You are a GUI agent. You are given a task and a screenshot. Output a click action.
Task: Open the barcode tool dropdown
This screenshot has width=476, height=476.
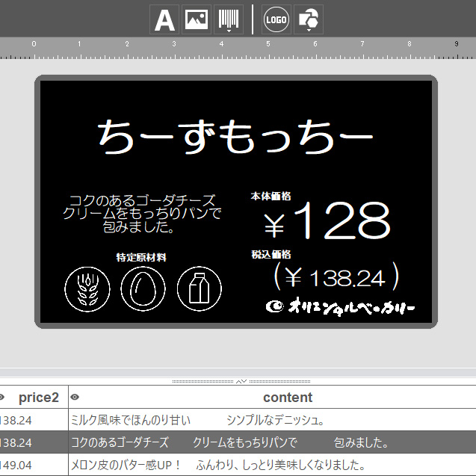click(x=229, y=20)
